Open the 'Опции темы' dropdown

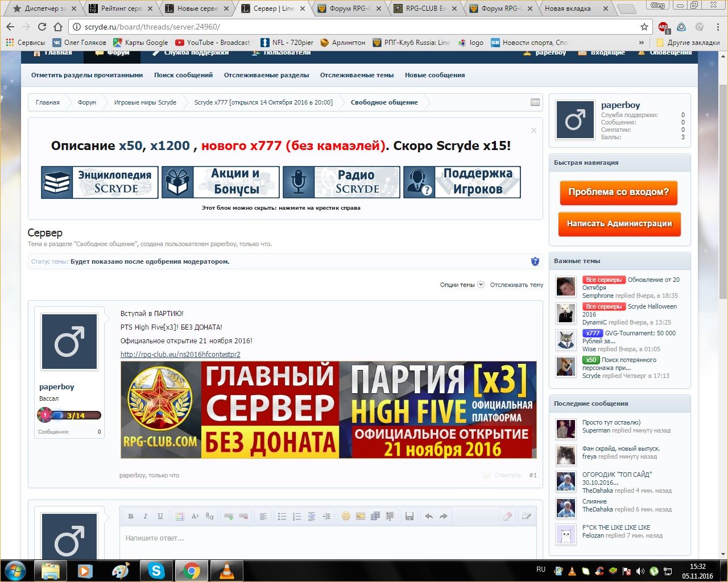click(x=461, y=285)
